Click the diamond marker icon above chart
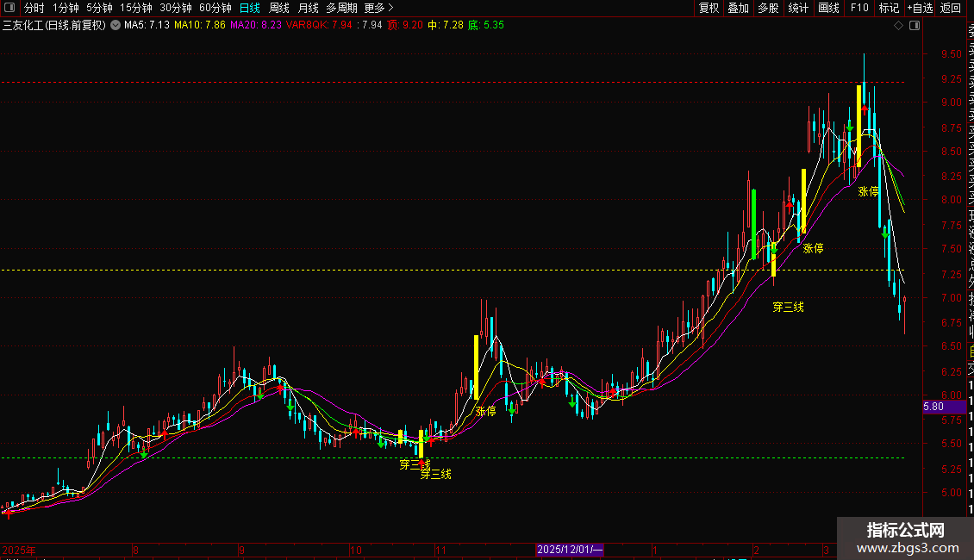Screen dimensions: 974x560 click(898, 26)
